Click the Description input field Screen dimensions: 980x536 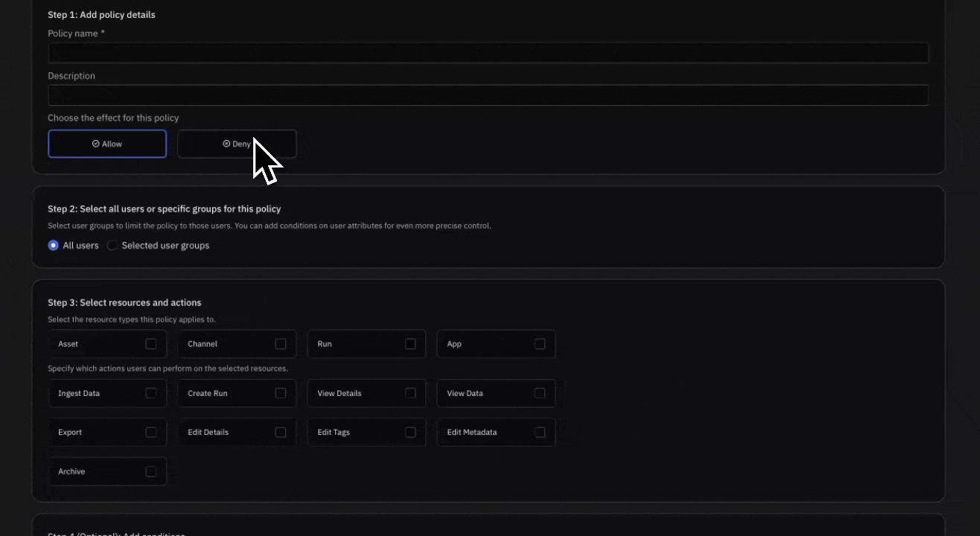coord(488,95)
